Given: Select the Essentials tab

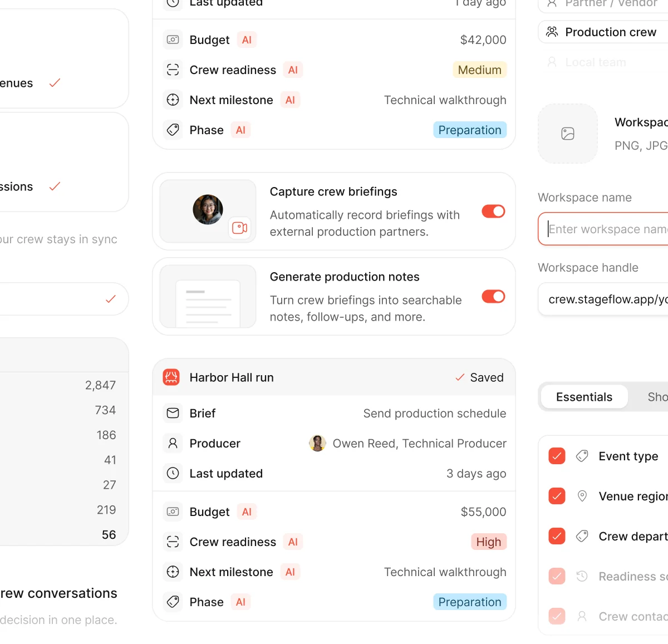Looking at the screenshot, I should 584,397.
